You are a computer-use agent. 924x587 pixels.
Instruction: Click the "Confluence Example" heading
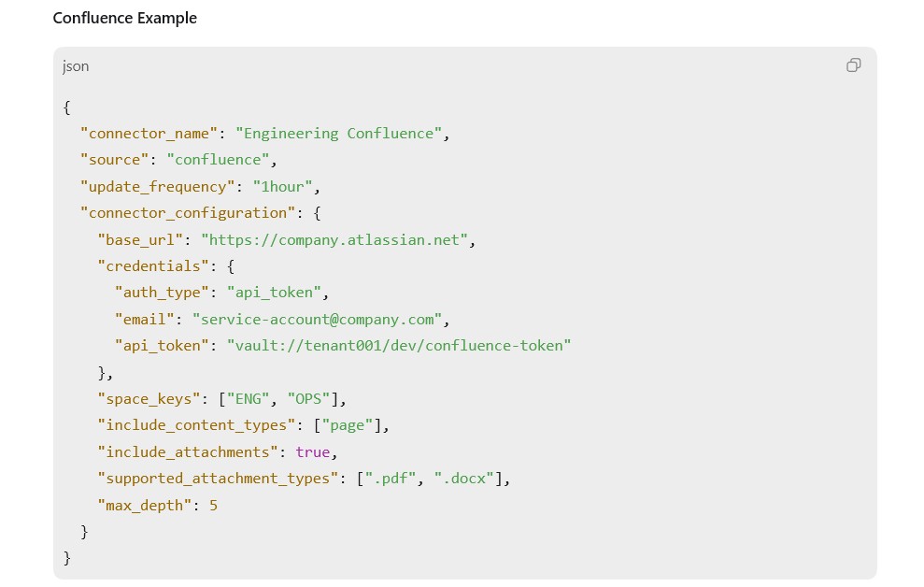pos(125,19)
